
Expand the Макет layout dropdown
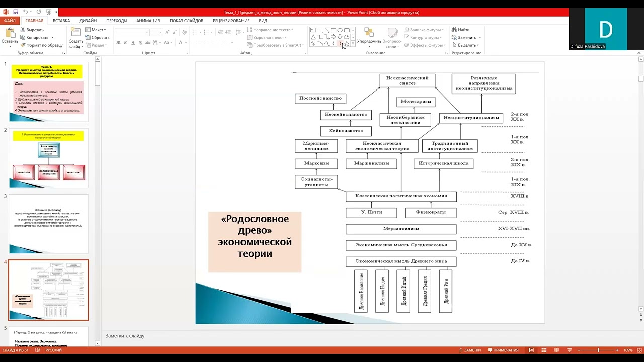(96, 30)
